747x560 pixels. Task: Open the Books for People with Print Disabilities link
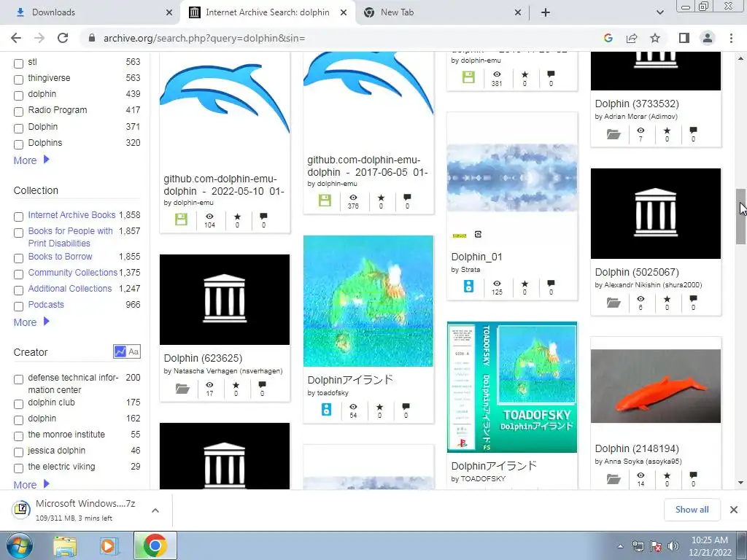tap(71, 237)
